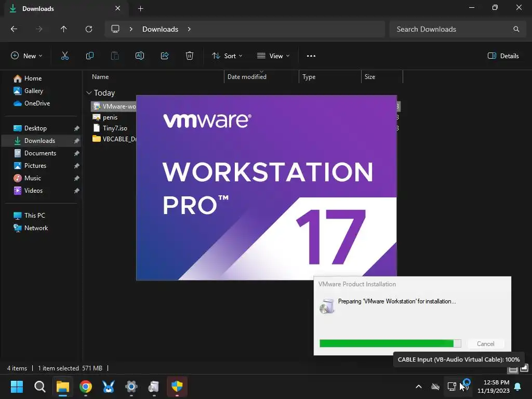Go up one folder level arrow
The height and width of the screenshot is (399, 532).
[x=64, y=29]
